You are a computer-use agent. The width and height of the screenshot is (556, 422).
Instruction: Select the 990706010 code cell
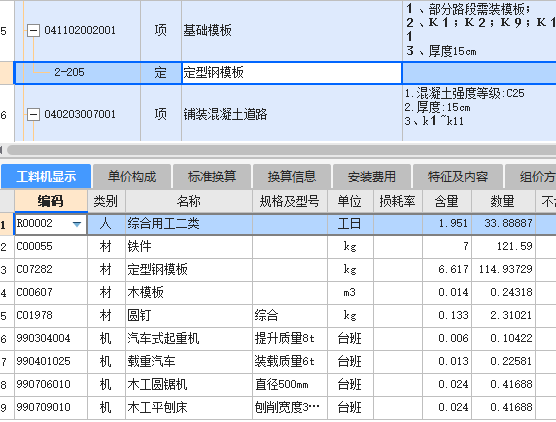pyautogui.click(x=51, y=385)
